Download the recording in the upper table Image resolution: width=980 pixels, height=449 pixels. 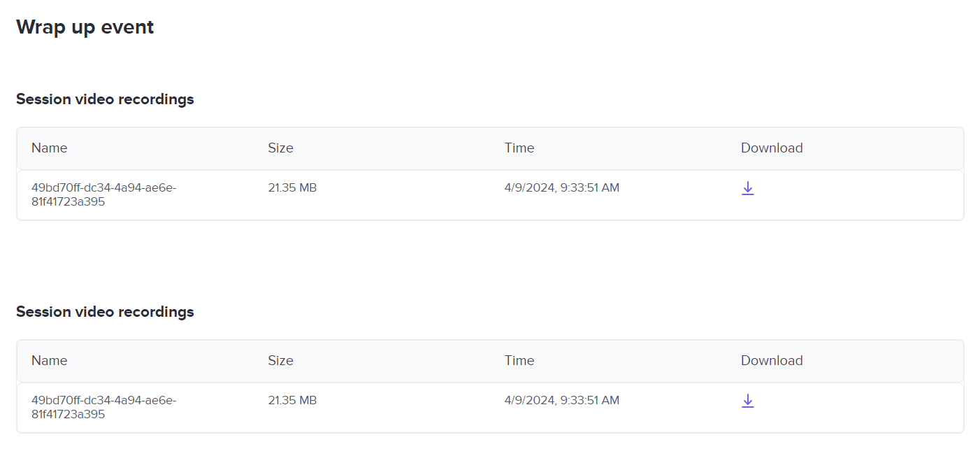point(747,188)
